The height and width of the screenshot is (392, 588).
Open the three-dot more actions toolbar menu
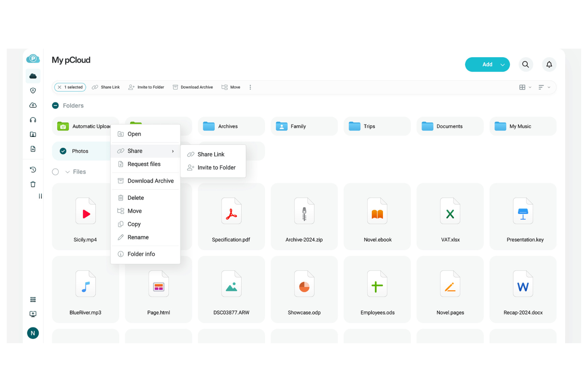pos(250,87)
